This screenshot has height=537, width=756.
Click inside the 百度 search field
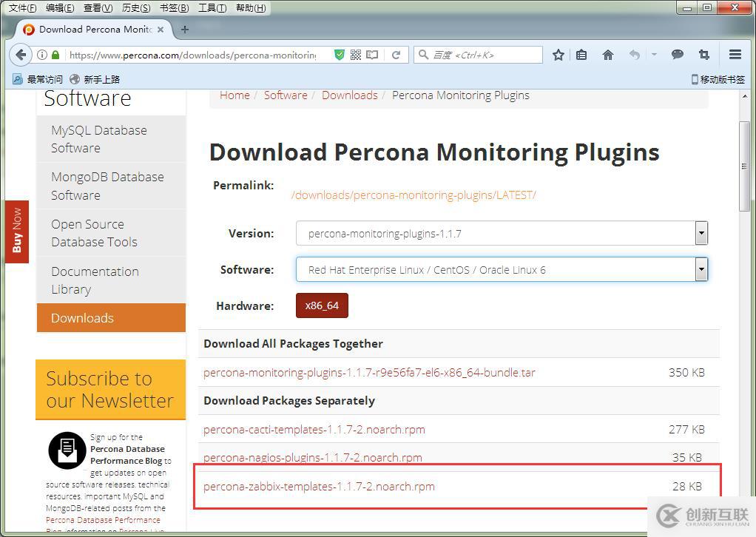click(477, 54)
